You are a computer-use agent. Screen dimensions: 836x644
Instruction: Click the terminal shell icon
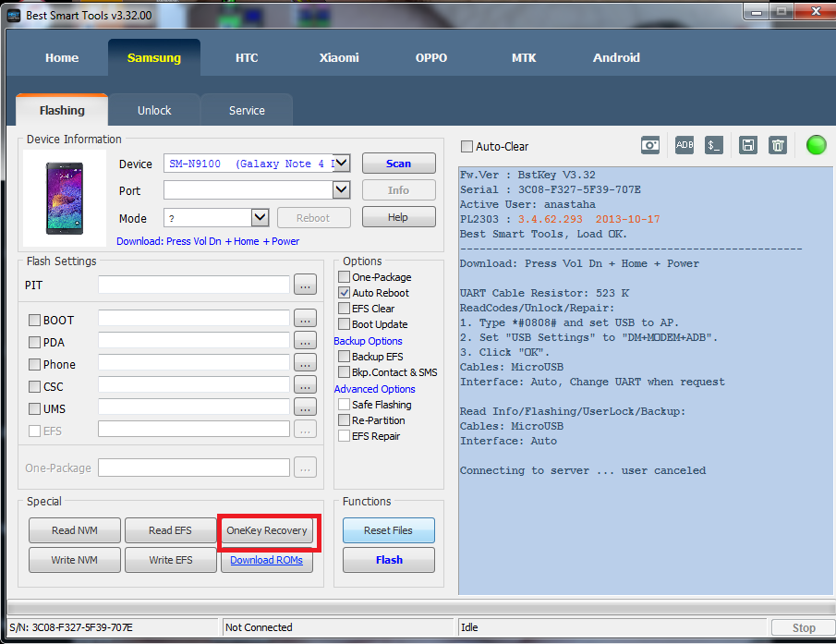pos(714,145)
